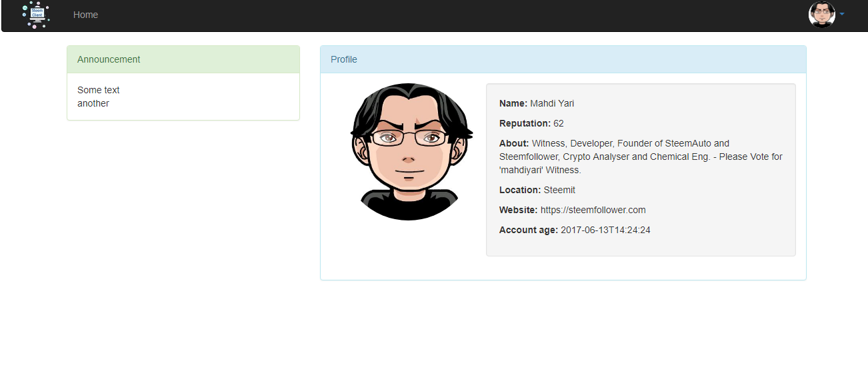
Task: Click the 'Some text' announcement line
Action: [x=99, y=90]
